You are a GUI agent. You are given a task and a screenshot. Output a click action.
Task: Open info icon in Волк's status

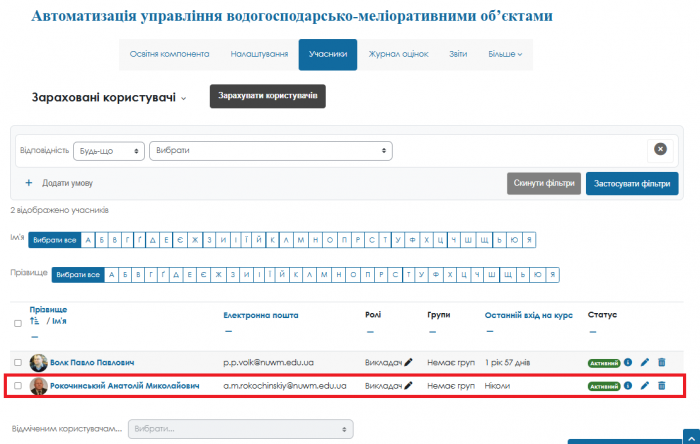coord(628,361)
